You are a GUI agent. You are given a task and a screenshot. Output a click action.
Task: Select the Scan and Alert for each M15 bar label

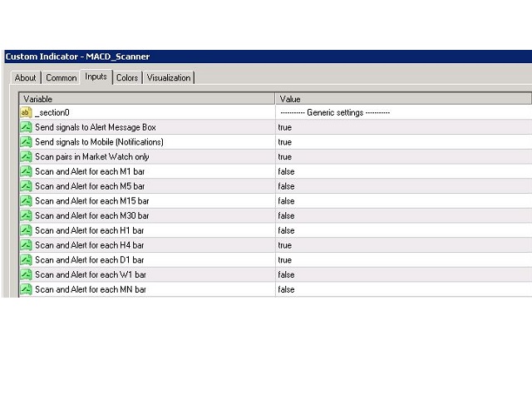pyautogui.click(x=92, y=201)
